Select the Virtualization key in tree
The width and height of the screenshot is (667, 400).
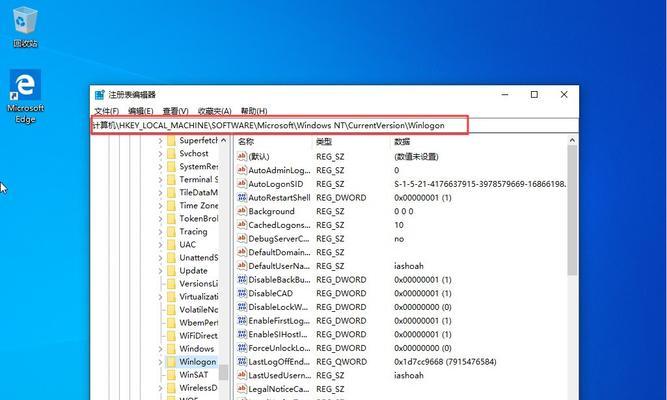pyautogui.click(x=198, y=297)
